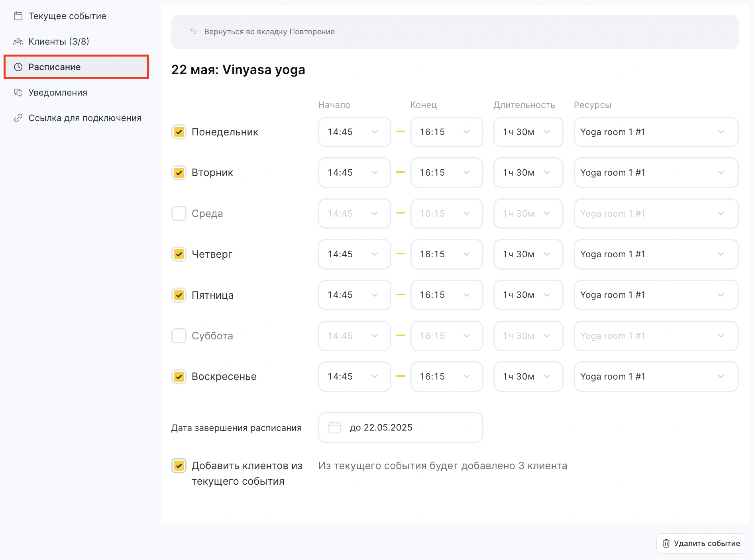
Task: Open Среда start time dropdown
Action: pos(354,213)
